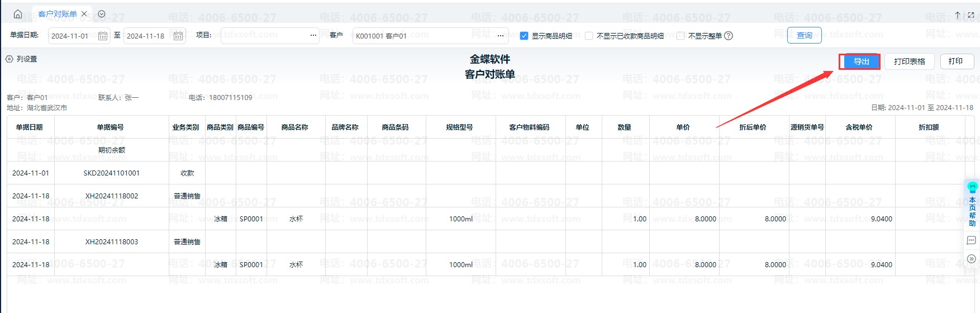Uncheck 显示商品明细 checkbox

point(524,36)
